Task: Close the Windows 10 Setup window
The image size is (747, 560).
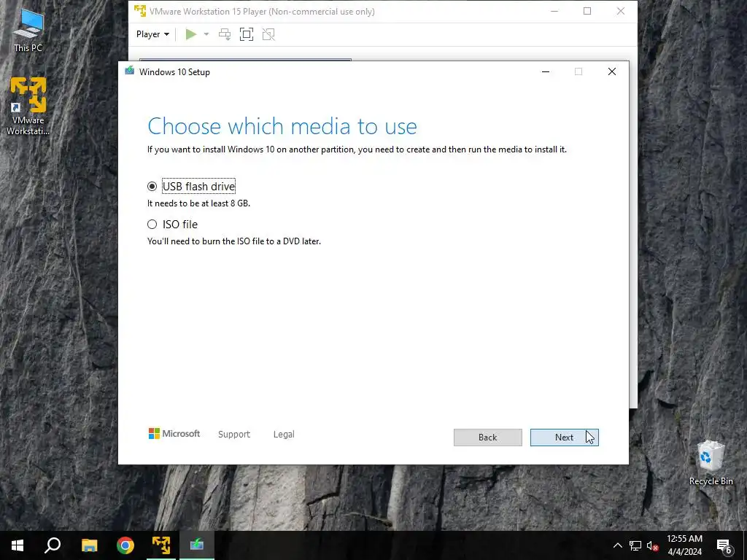Action: click(x=612, y=71)
